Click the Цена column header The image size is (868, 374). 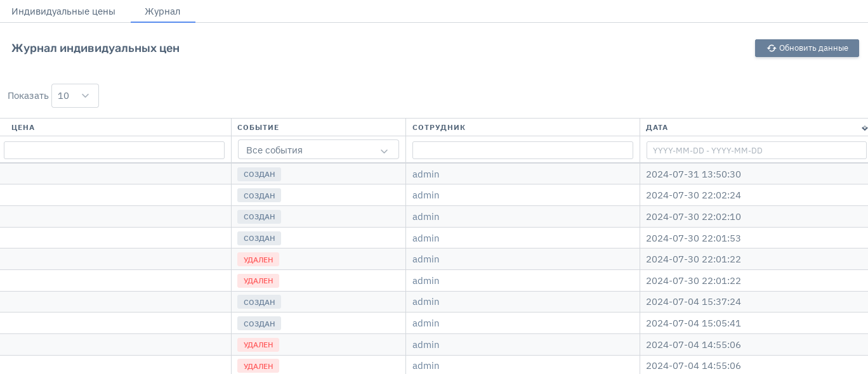[x=23, y=127]
